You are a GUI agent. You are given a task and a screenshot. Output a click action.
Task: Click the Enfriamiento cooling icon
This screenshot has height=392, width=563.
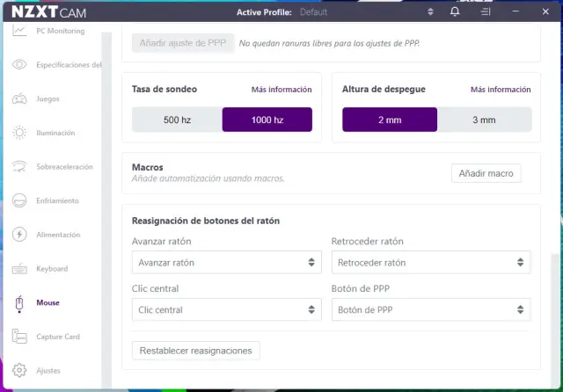pos(19,200)
